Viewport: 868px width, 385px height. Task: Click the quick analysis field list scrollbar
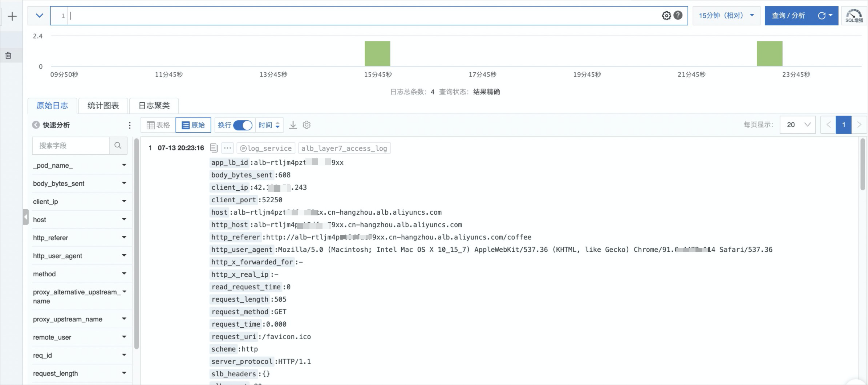point(137,243)
